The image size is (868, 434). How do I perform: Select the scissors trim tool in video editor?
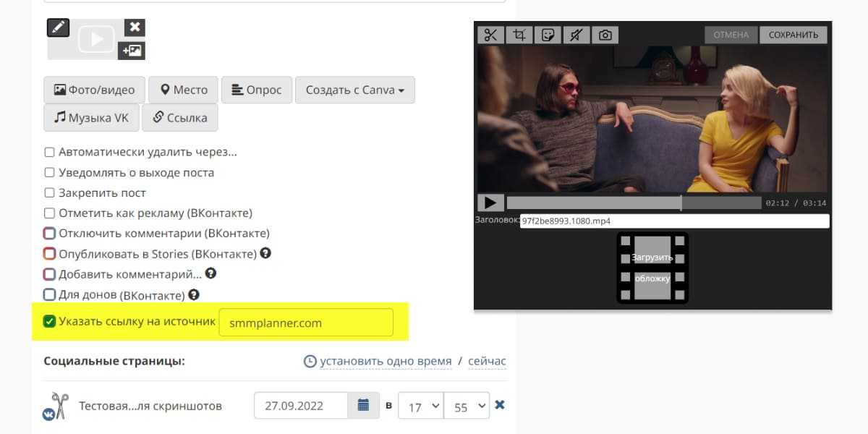pyautogui.click(x=490, y=35)
